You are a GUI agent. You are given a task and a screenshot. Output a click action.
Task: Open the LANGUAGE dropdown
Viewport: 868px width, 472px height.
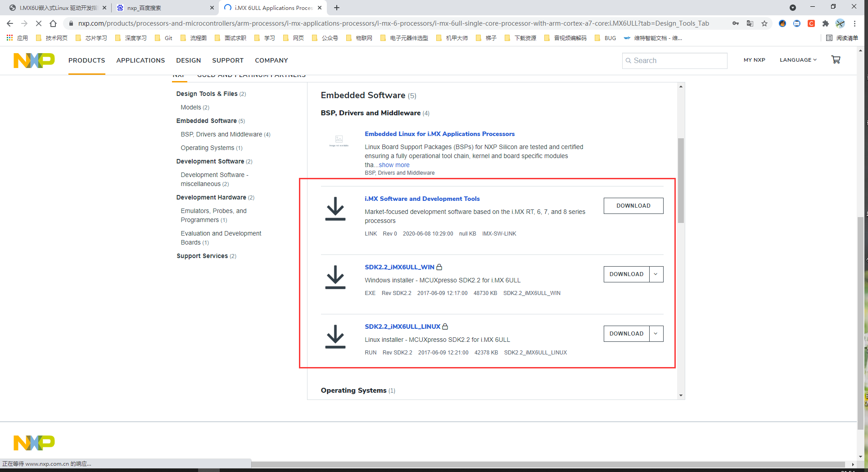[x=798, y=60]
